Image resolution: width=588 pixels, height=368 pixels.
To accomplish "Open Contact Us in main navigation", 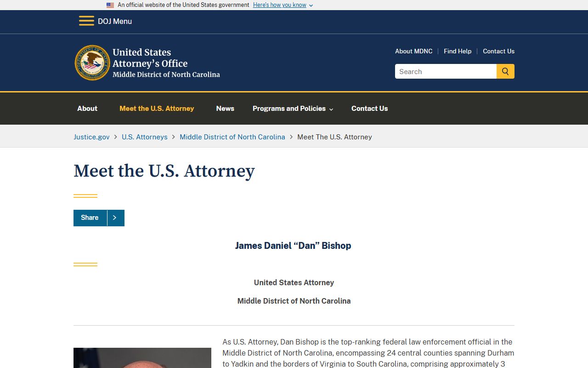I will click(x=369, y=109).
